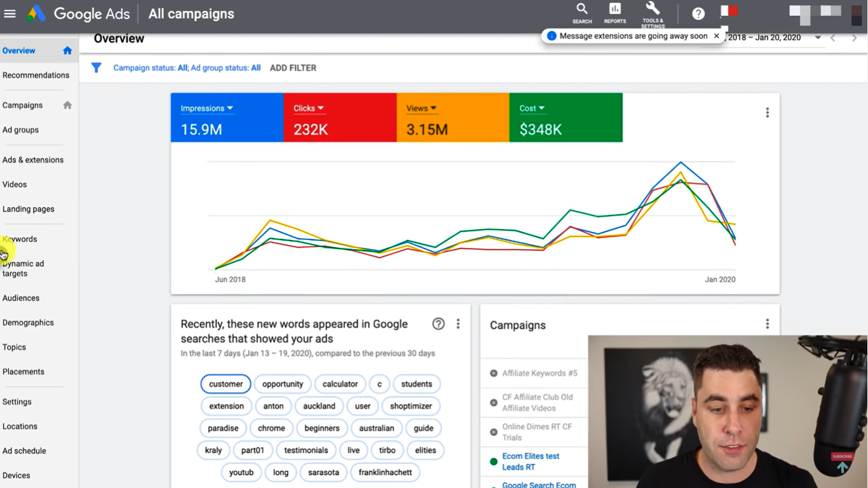Open Ads & extensions in the sidebar

click(x=33, y=160)
